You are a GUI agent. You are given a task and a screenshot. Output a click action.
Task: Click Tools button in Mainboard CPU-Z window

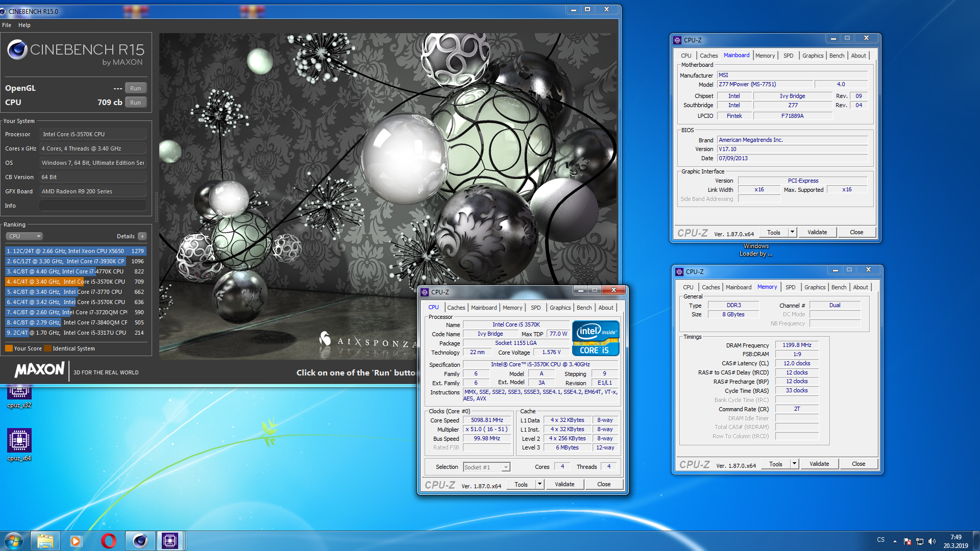[x=774, y=232]
